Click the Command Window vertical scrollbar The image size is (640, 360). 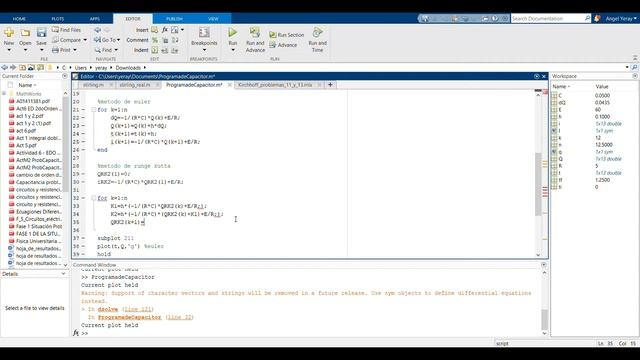coord(544,319)
